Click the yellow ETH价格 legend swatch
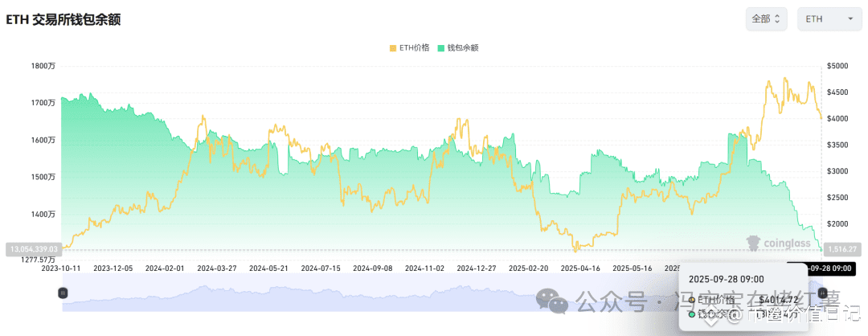The height and width of the screenshot is (336, 868). click(x=394, y=48)
